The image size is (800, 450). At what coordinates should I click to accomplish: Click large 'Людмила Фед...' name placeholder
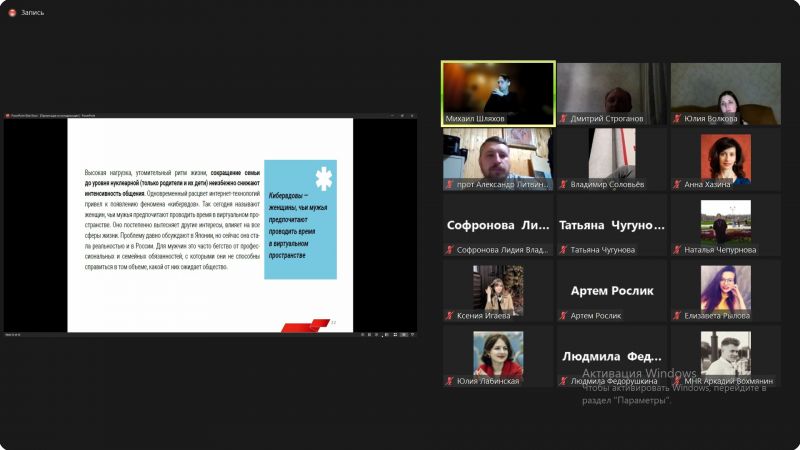coord(612,356)
